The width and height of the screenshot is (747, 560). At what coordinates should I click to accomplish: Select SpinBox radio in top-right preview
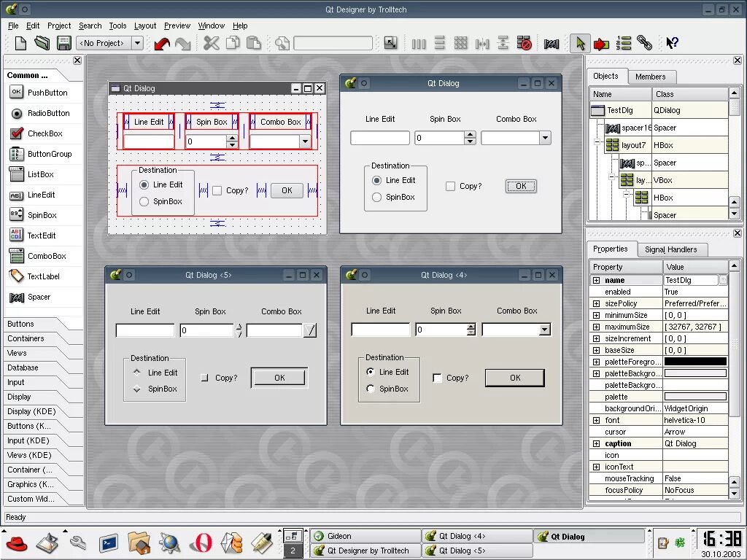(x=377, y=197)
